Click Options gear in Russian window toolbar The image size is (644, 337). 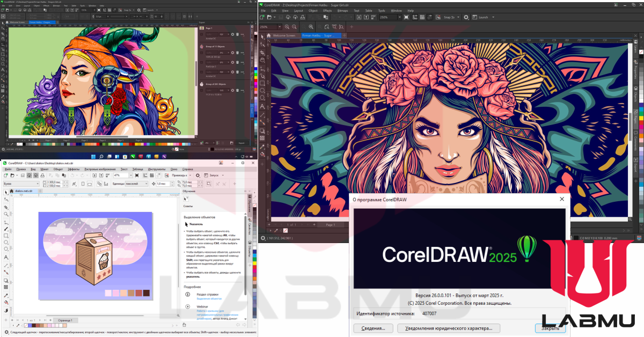197,175
